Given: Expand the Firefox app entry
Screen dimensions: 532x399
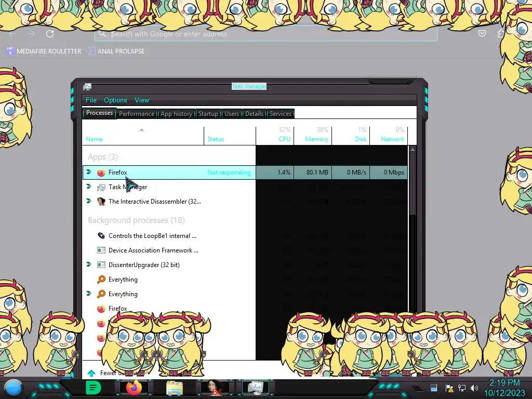Looking at the screenshot, I should tap(89, 172).
